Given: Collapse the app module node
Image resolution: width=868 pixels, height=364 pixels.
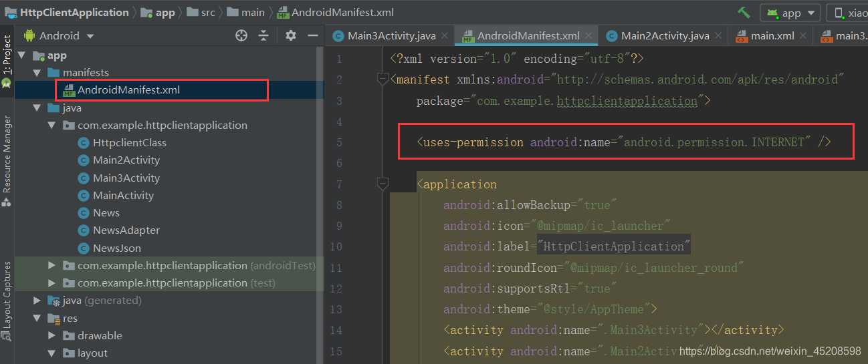Looking at the screenshot, I should [22, 55].
